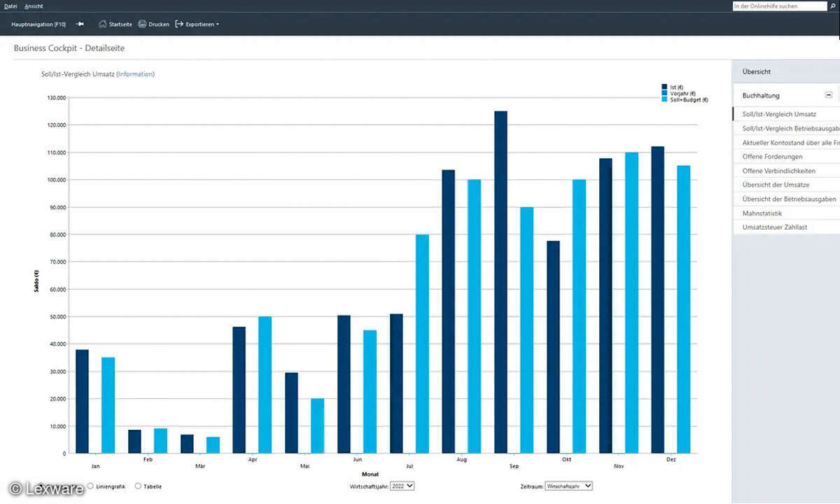This screenshot has height=504, width=840.
Task: Click the Business Cockpit - Detailseite heading
Action: pyautogui.click(x=69, y=48)
